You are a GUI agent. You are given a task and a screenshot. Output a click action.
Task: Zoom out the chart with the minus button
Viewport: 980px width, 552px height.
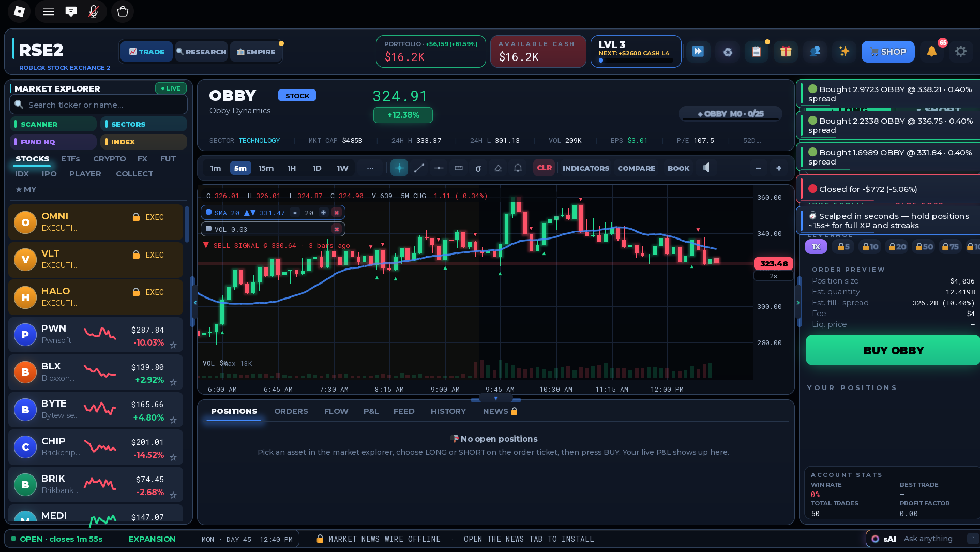tap(758, 168)
